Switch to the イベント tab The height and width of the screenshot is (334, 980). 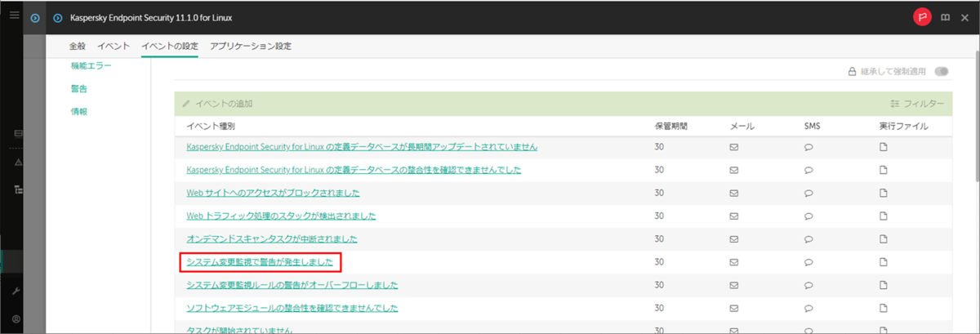click(x=114, y=46)
